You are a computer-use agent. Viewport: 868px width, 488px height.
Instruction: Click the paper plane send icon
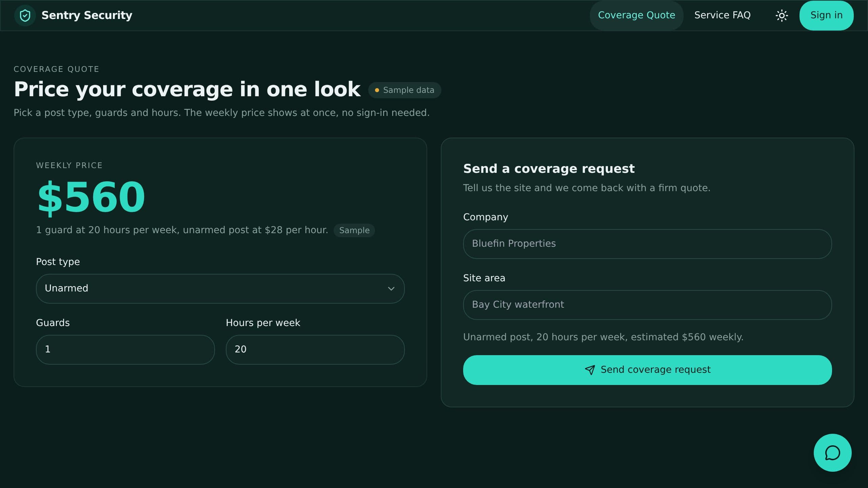point(590,370)
